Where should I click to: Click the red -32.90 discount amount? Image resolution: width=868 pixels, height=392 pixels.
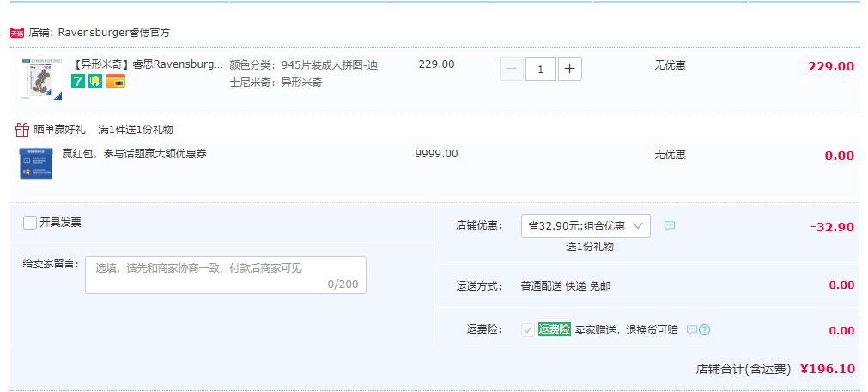click(832, 227)
